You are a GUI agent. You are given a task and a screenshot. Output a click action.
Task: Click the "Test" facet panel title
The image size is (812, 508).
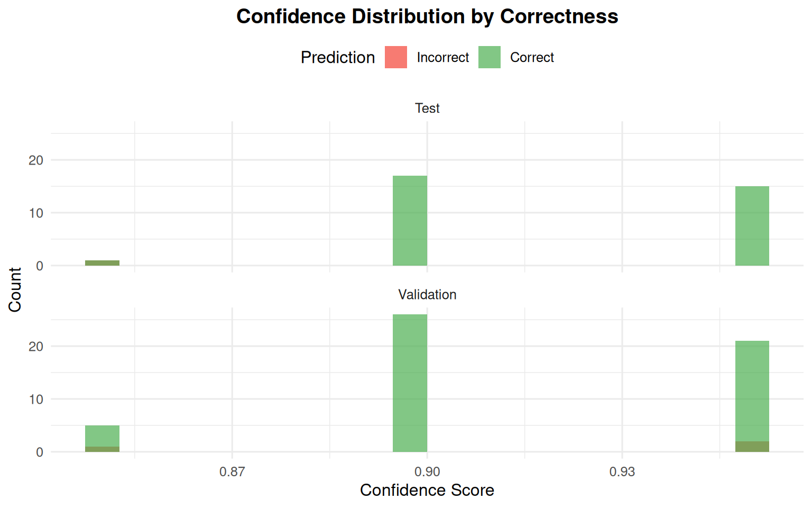(427, 108)
